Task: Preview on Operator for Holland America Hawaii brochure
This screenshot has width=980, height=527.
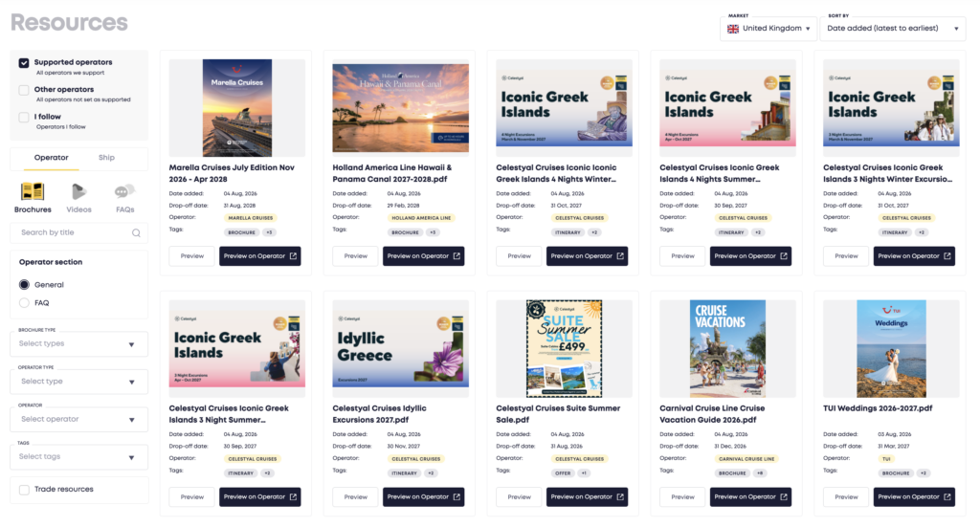Action: 423,256
